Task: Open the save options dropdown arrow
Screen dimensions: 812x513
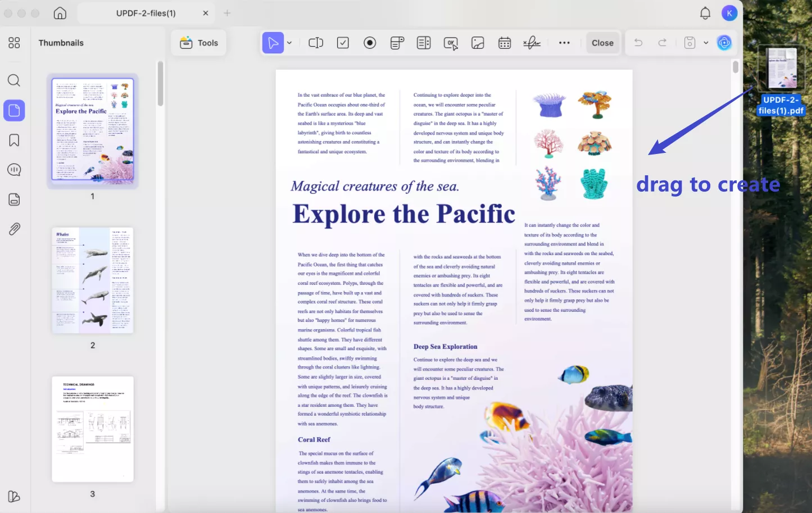Action: coord(706,42)
